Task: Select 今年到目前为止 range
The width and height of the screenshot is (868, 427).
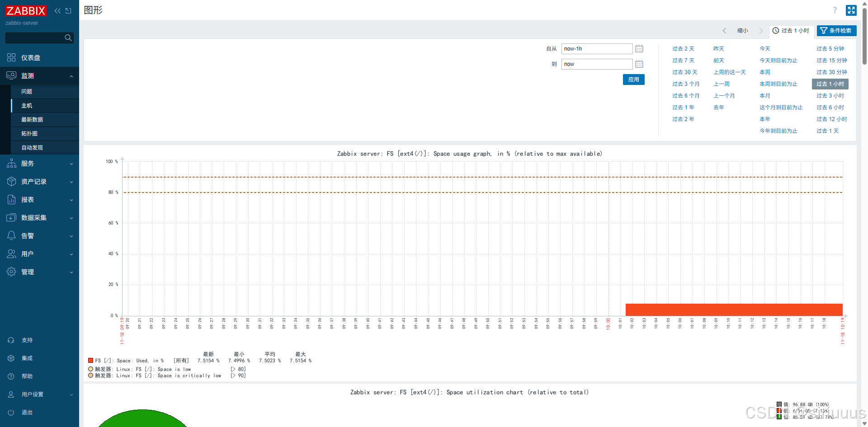Action: [x=778, y=131]
